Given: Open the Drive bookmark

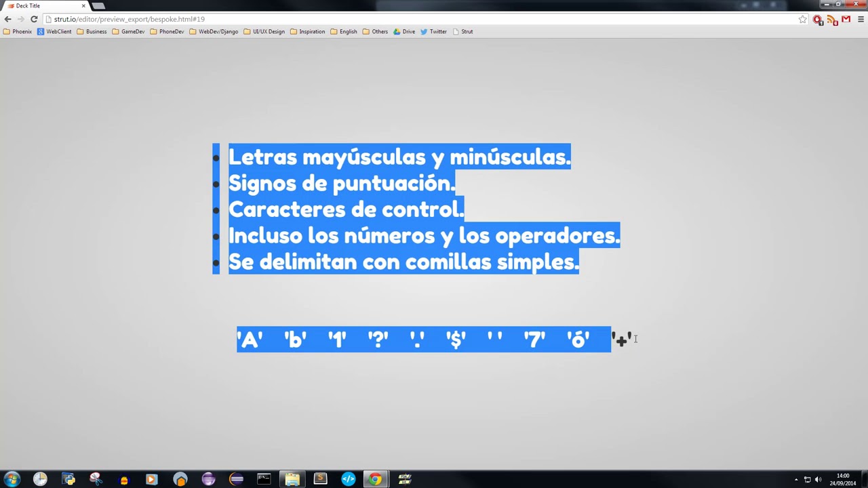Looking at the screenshot, I should (x=404, y=31).
